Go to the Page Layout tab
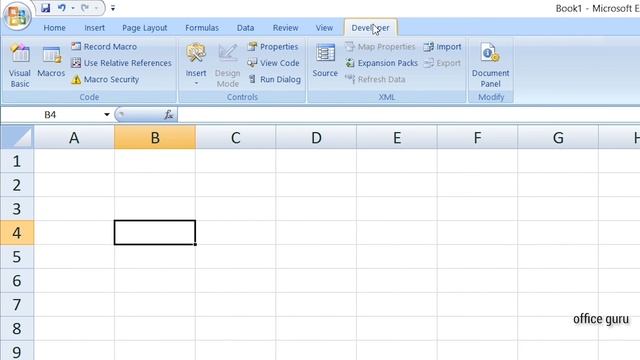Screen dimensions: 640x360 [x=144, y=28]
